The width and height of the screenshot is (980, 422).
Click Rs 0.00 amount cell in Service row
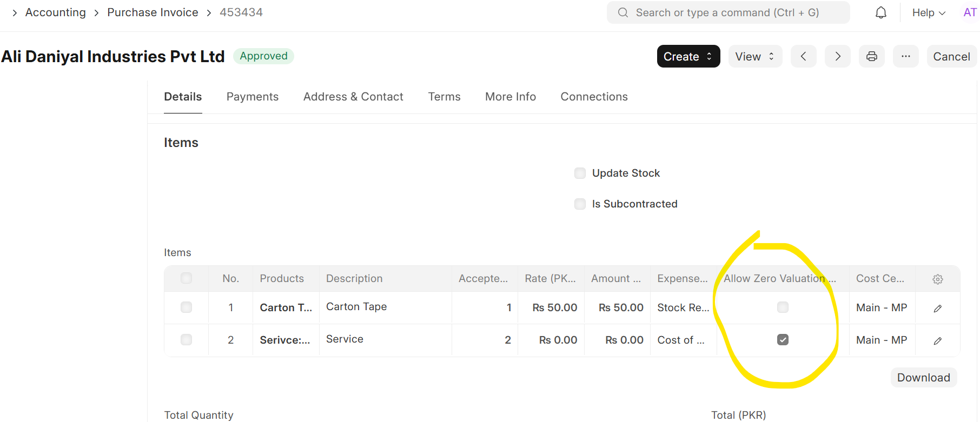(x=617, y=340)
